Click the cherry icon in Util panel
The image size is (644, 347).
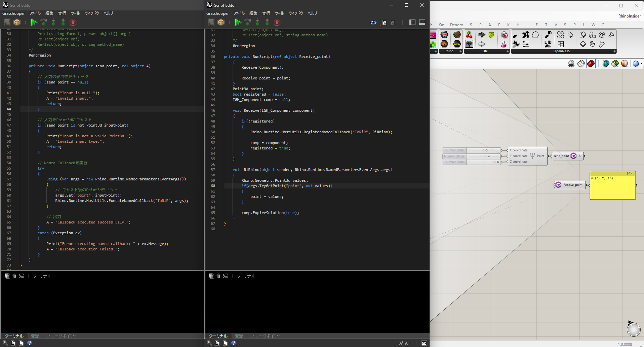point(469,35)
